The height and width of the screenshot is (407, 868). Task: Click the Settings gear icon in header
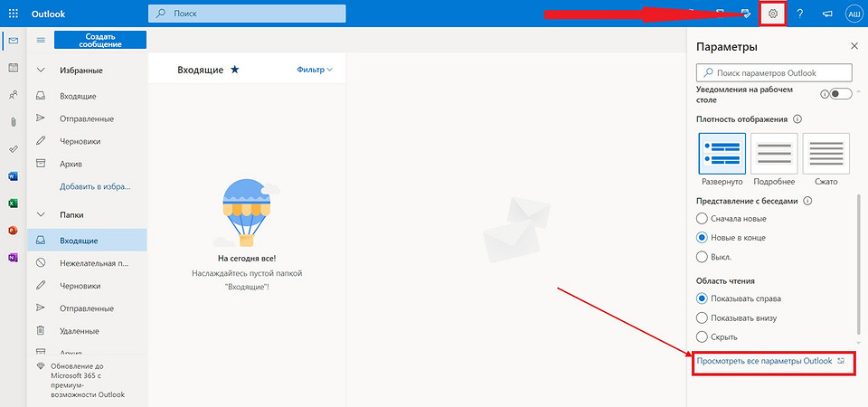(x=773, y=14)
